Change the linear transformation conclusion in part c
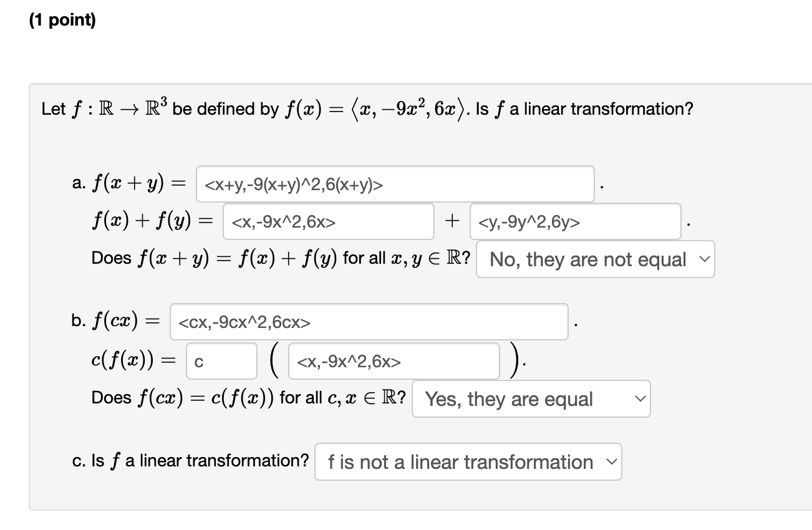The image size is (812, 530). 468,461
